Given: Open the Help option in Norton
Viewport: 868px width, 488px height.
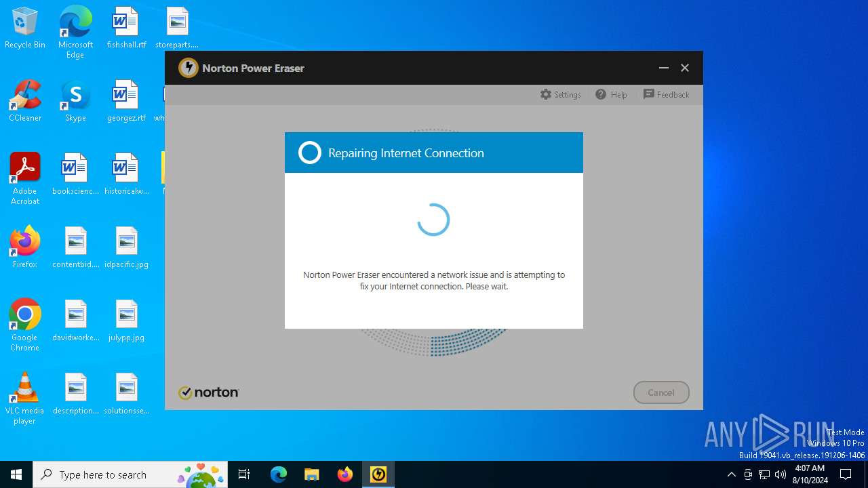Looking at the screenshot, I should [x=611, y=94].
